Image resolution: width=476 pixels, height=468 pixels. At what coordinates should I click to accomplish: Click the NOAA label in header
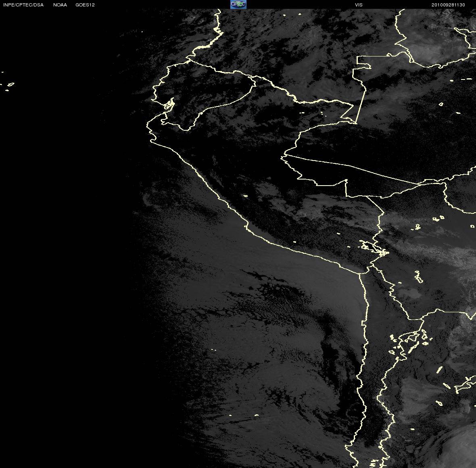click(x=60, y=5)
